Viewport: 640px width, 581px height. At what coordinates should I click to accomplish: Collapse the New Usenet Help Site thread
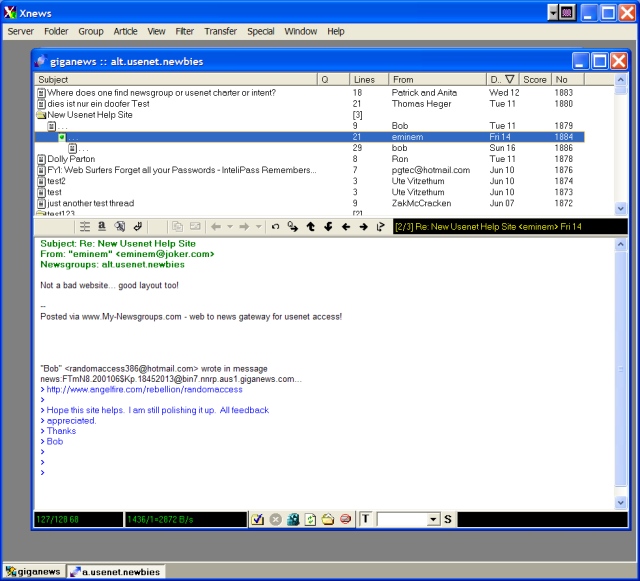pyautogui.click(x=41, y=115)
